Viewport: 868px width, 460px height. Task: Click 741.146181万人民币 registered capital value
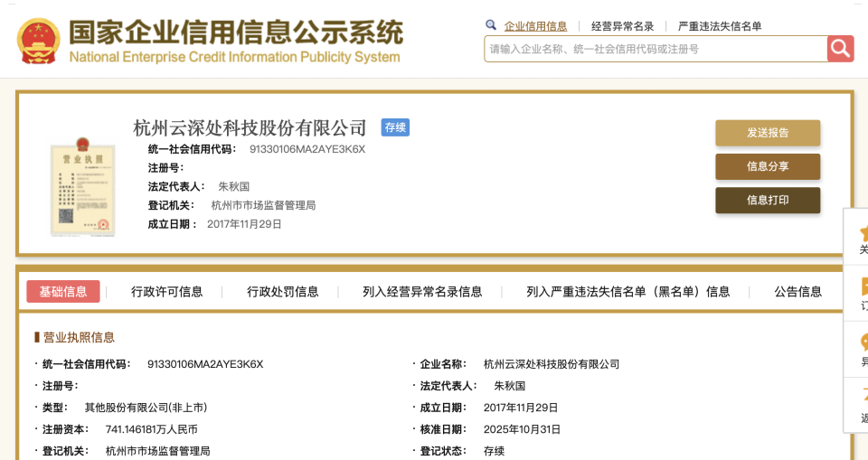click(151, 429)
